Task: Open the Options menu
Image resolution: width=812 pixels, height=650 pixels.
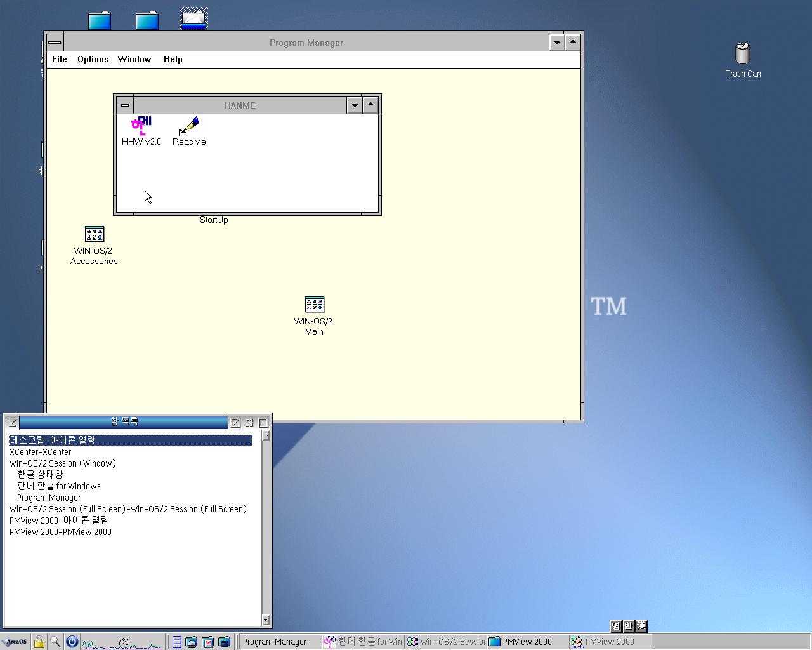Action: [x=93, y=60]
